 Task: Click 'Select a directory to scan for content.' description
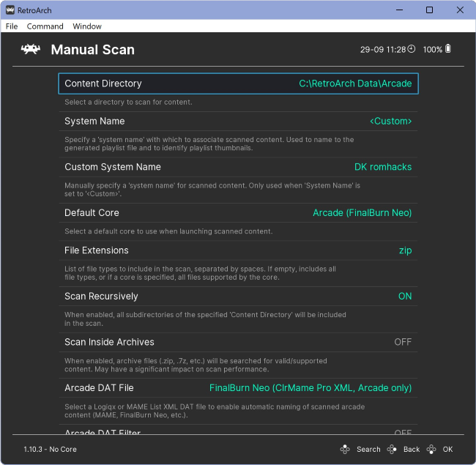point(128,102)
